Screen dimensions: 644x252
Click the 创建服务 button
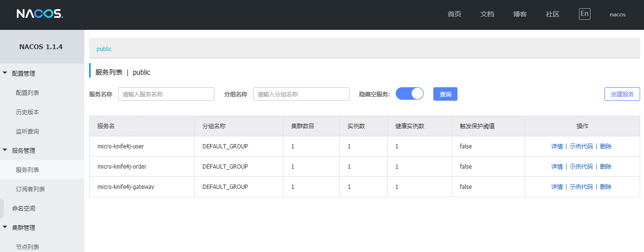tap(622, 94)
